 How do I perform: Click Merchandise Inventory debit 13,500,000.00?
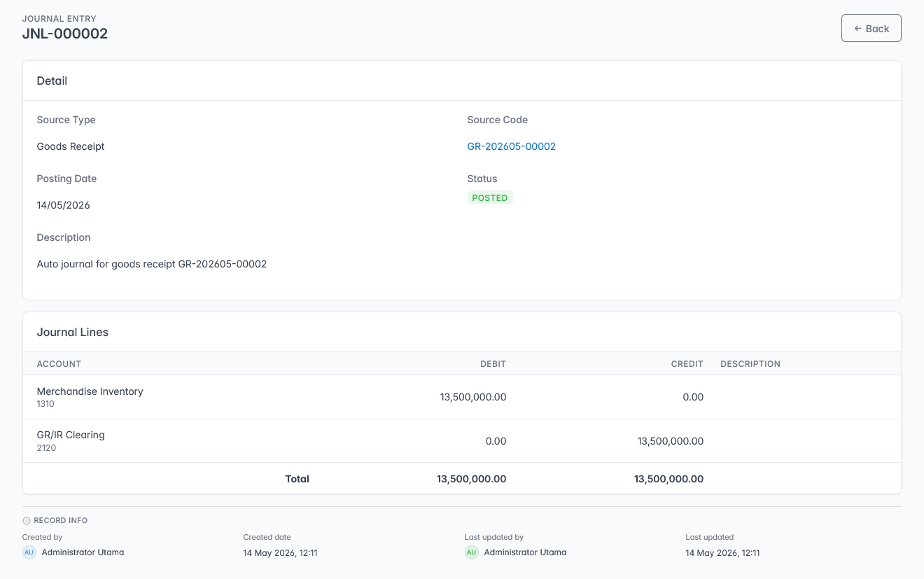coord(473,397)
